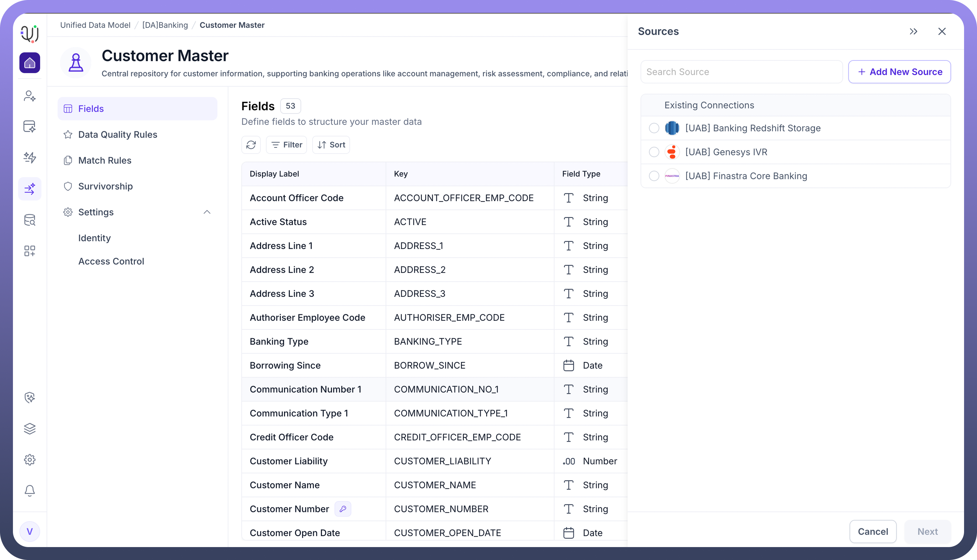This screenshot has height=560, width=977.
Task: Click the key icon beside Customer Number
Action: pyautogui.click(x=343, y=509)
